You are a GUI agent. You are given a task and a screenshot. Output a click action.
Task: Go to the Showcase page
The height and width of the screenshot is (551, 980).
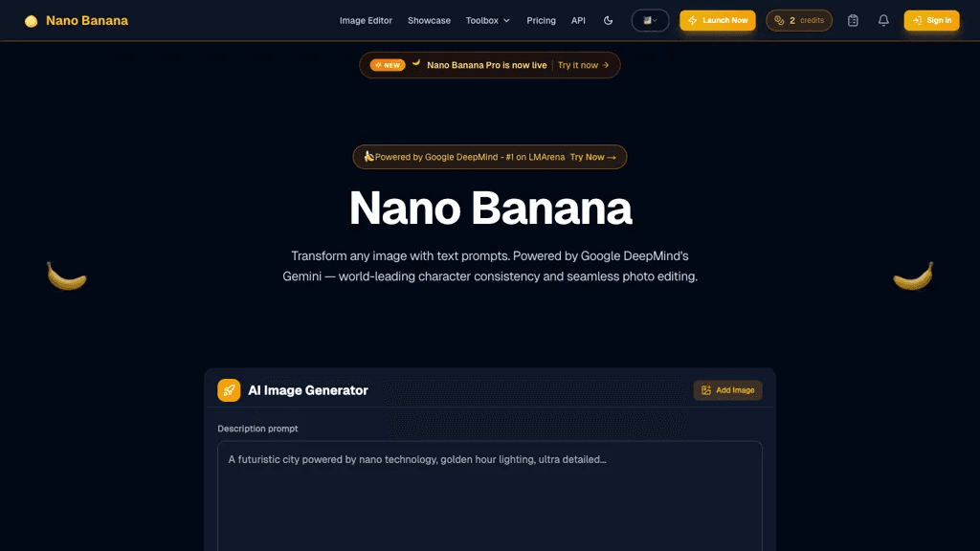click(429, 21)
